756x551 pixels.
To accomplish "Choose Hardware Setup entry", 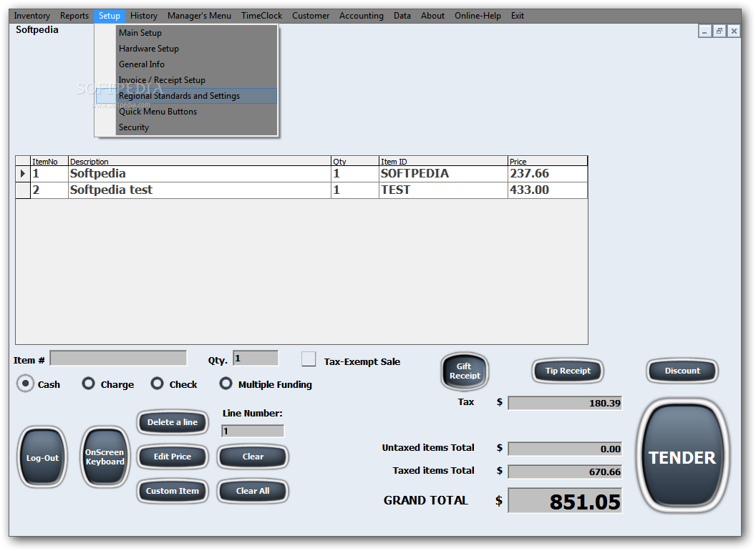I will [x=186, y=49].
